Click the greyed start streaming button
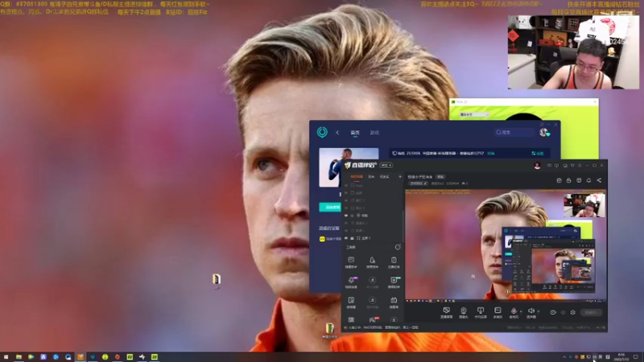 pyautogui.click(x=591, y=312)
